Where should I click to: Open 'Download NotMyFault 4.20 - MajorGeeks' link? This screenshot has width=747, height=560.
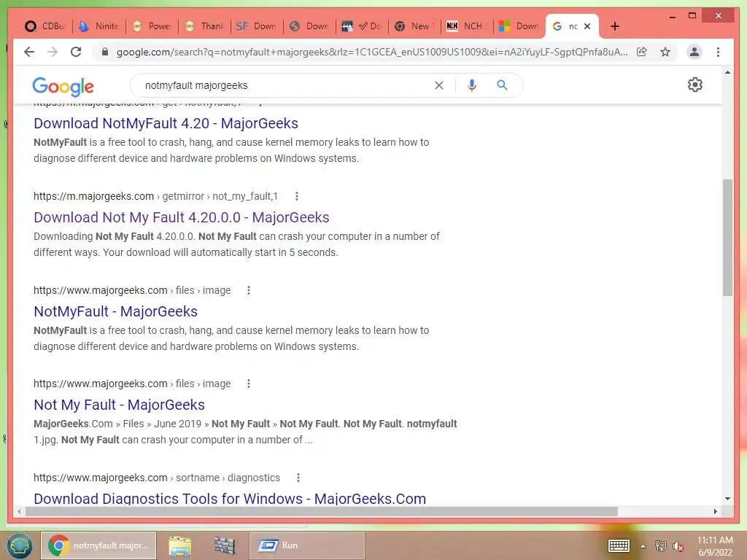(x=166, y=123)
